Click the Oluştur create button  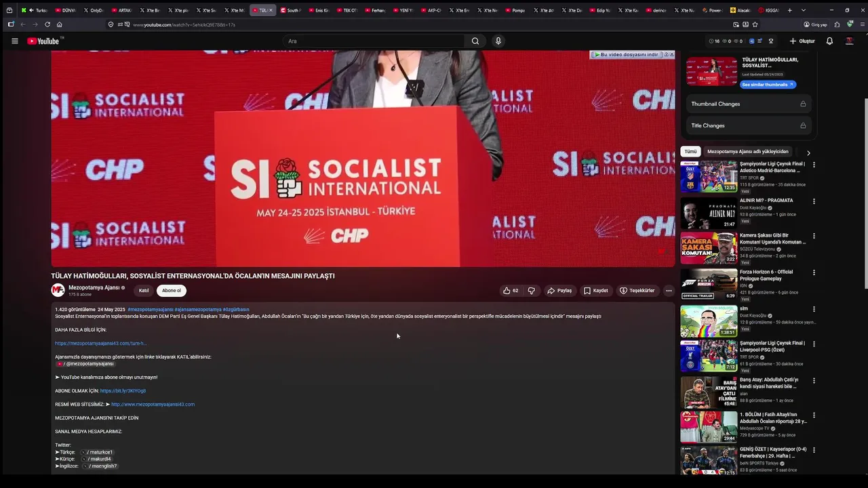[x=802, y=41]
